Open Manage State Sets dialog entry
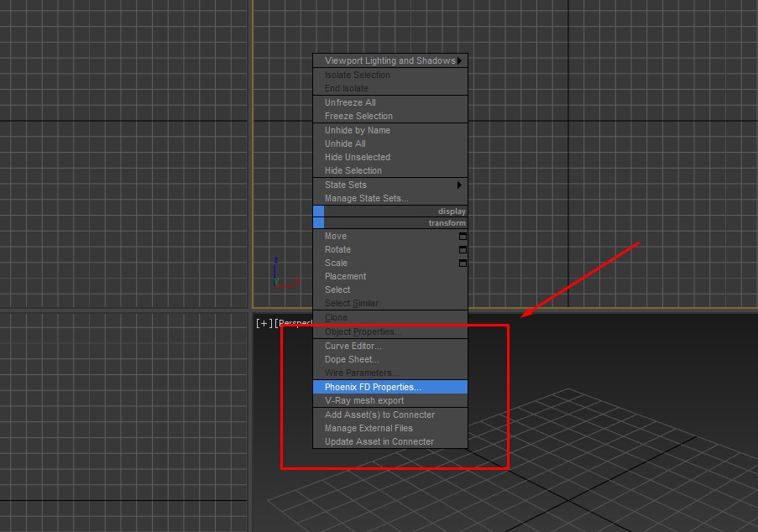This screenshot has width=758, height=532. click(x=366, y=198)
